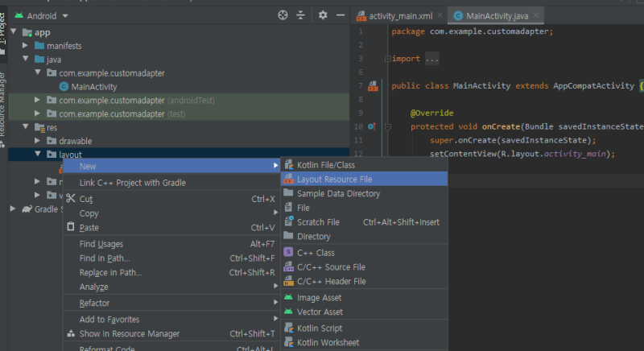This screenshot has width=644, height=351.
Task: Close the activity_main.xml tab
Action: point(441,15)
